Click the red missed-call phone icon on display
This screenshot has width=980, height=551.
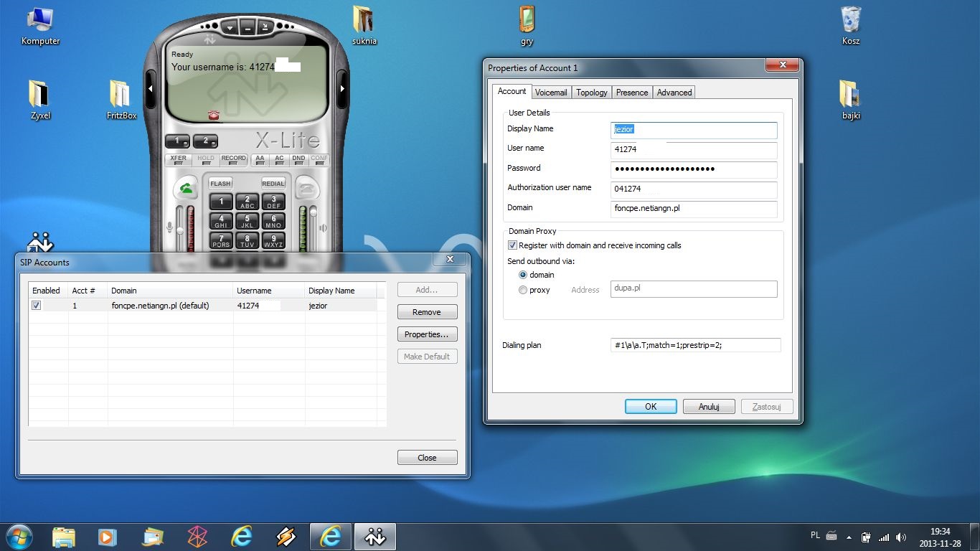pyautogui.click(x=213, y=115)
